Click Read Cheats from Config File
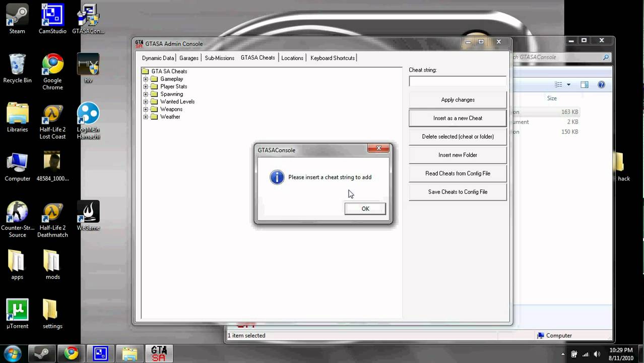This screenshot has height=363, width=644. (458, 173)
